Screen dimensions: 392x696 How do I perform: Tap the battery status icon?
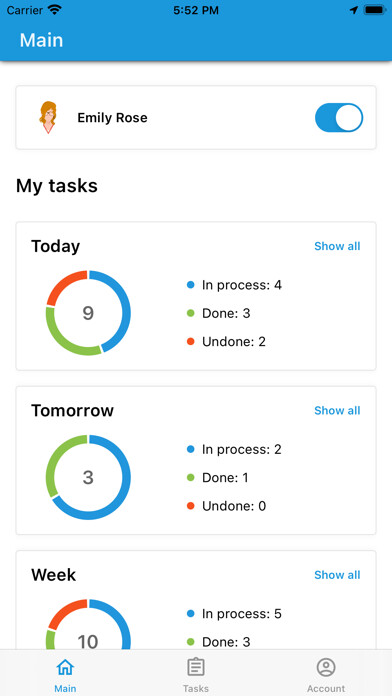[x=375, y=10]
